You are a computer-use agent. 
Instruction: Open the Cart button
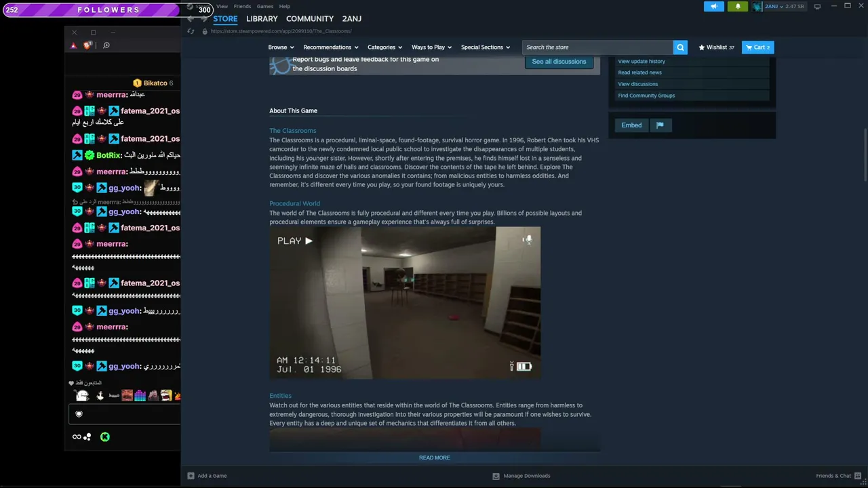tap(757, 47)
